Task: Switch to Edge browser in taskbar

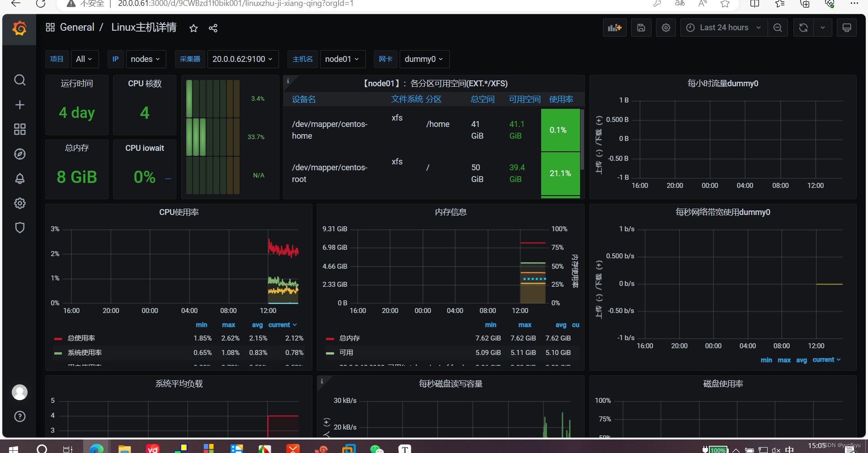Action: (96, 448)
